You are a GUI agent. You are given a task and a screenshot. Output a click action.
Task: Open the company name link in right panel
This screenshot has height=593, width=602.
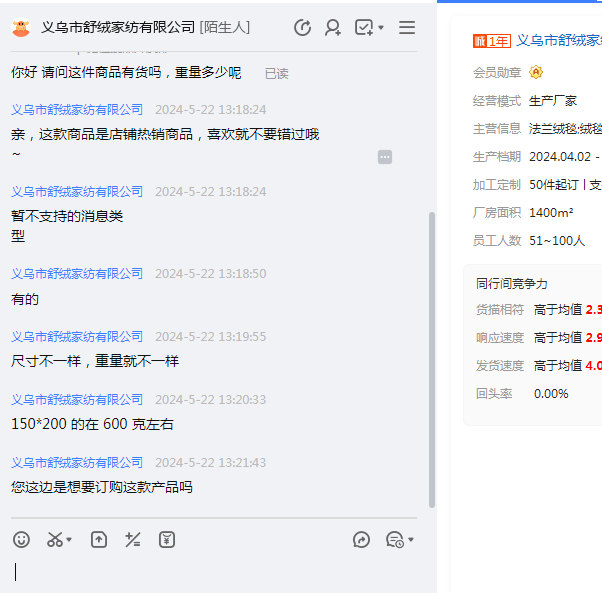pyautogui.click(x=559, y=41)
